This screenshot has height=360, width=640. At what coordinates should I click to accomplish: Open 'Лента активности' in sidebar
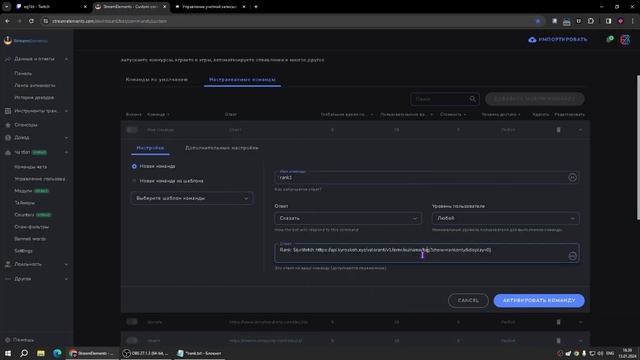pos(35,86)
